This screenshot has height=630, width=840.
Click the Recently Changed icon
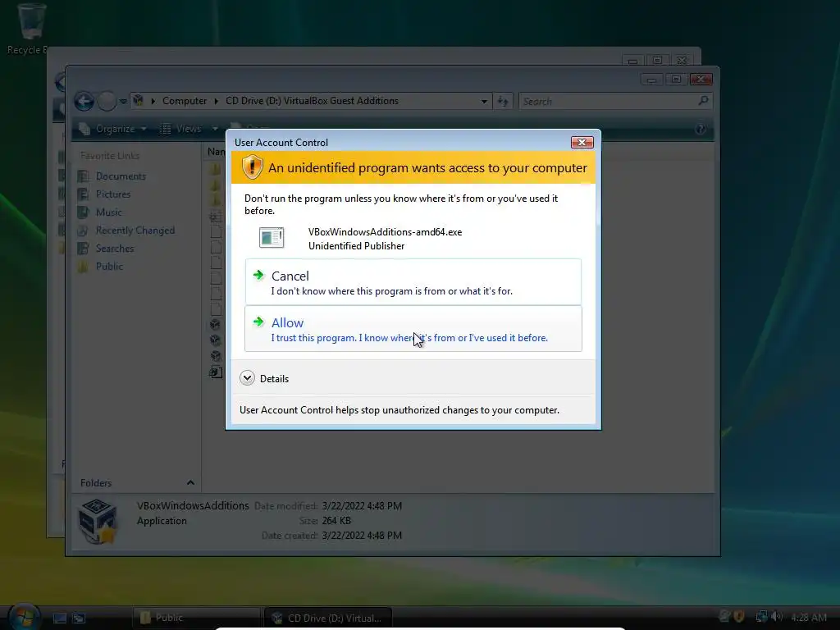click(x=83, y=231)
